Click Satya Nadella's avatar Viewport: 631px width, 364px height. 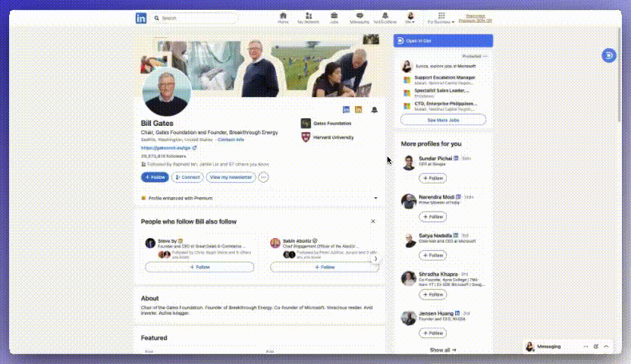click(409, 240)
